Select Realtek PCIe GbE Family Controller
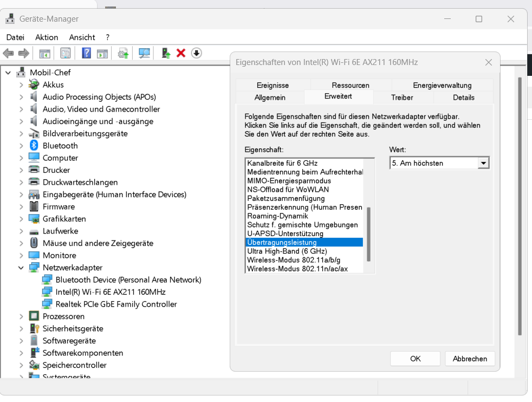Image resolution: width=532 pixels, height=402 pixels. (x=116, y=304)
